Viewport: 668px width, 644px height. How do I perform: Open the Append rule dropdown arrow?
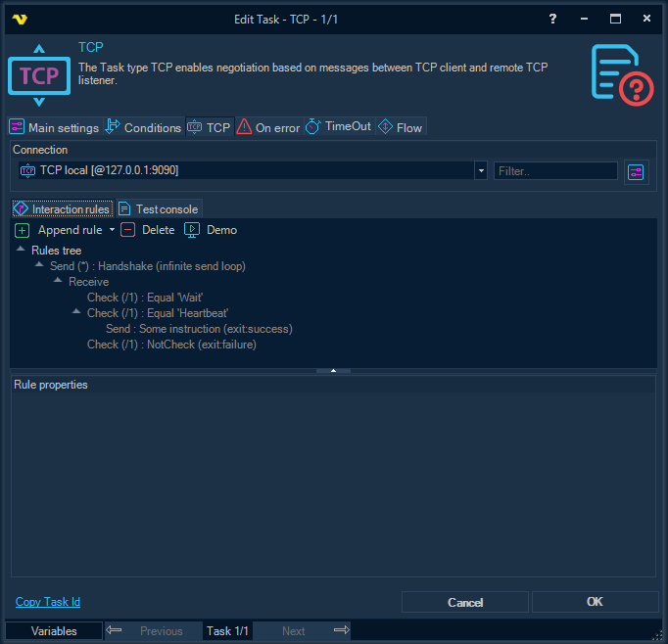pos(112,230)
